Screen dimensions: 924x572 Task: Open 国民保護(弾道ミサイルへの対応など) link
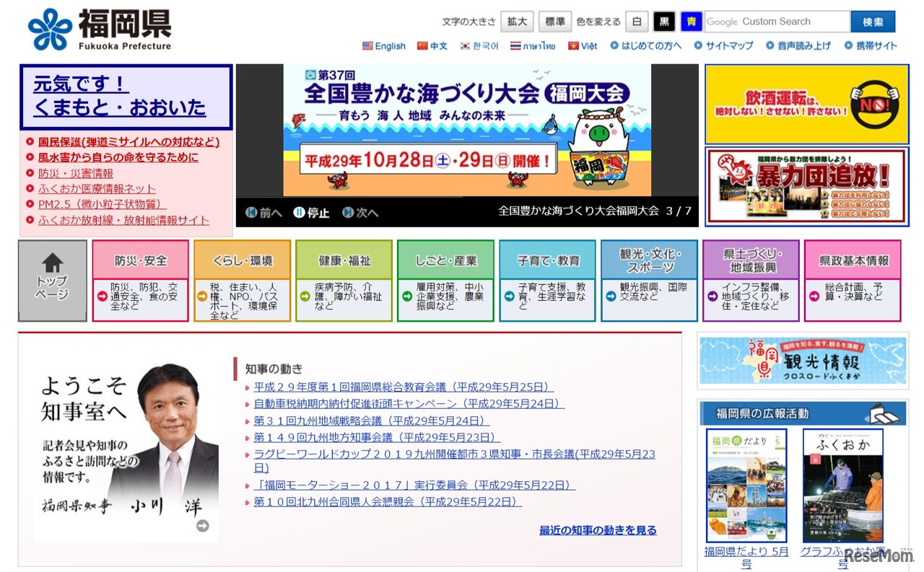point(128,142)
